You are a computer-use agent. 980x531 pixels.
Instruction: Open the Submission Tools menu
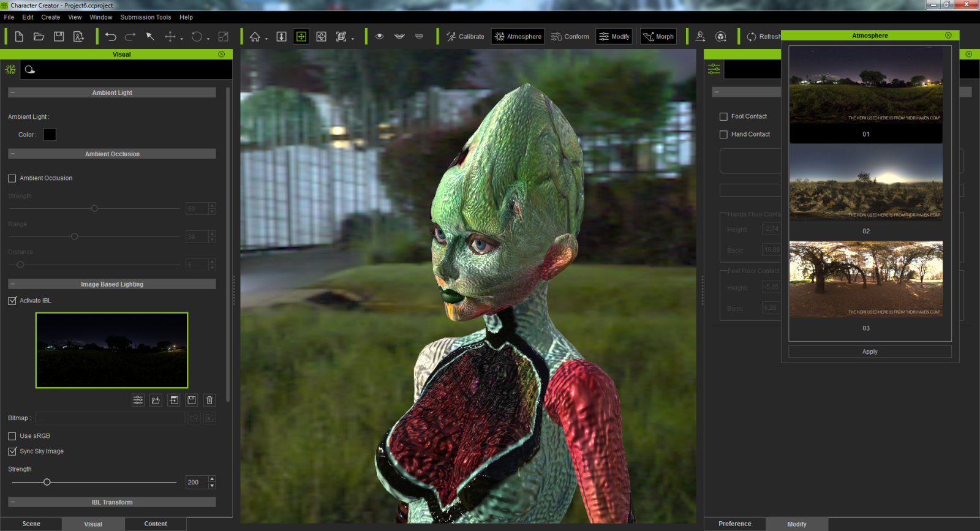[x=146, y=17]
